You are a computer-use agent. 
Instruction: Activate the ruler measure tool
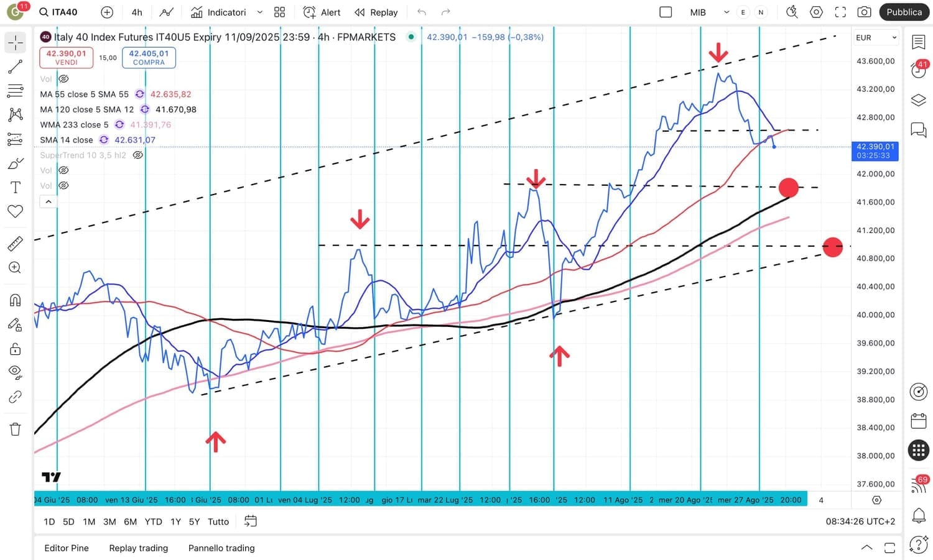[x=15, y=244]
